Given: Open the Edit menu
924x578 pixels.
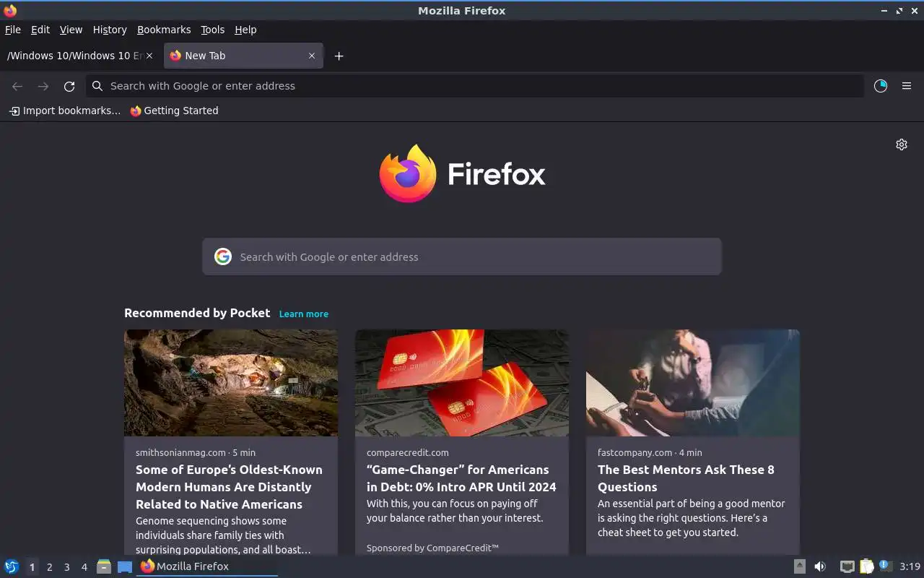Looking at the screenshot, I should [40, 30].
